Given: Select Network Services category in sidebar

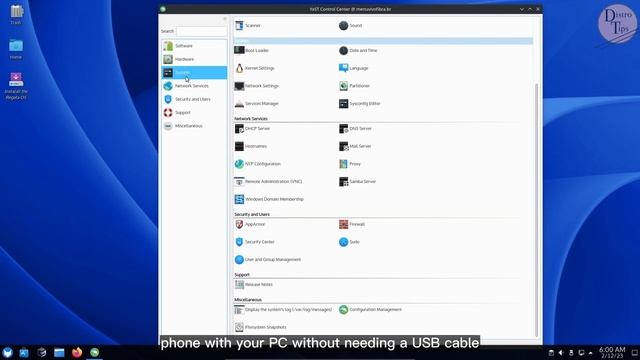Looking at the screenshot, I should coord(194,86).
